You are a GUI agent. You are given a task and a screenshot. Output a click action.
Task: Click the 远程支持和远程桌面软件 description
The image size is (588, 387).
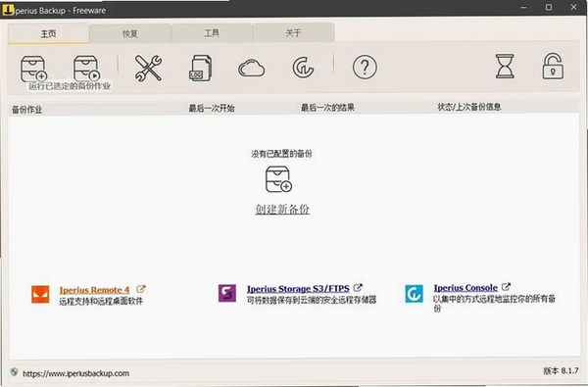pyautogui.click(x=101, y=301)
